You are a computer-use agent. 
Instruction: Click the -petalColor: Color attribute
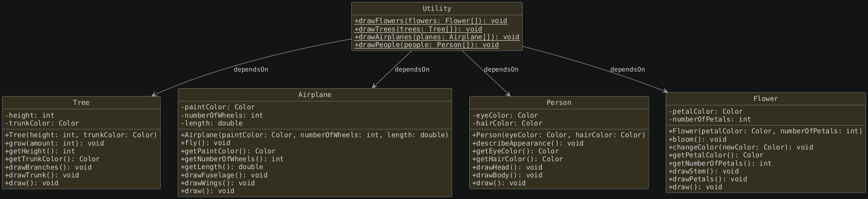[x=706, y=111]
